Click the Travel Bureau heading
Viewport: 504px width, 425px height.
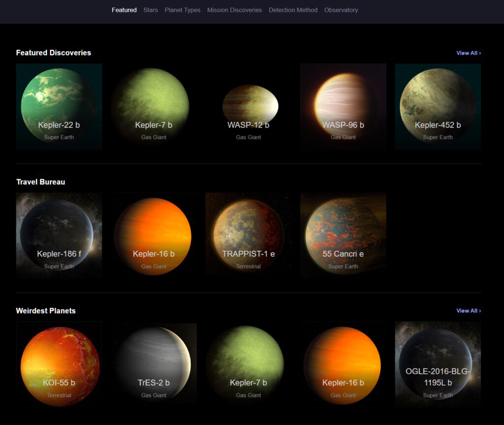40,182
